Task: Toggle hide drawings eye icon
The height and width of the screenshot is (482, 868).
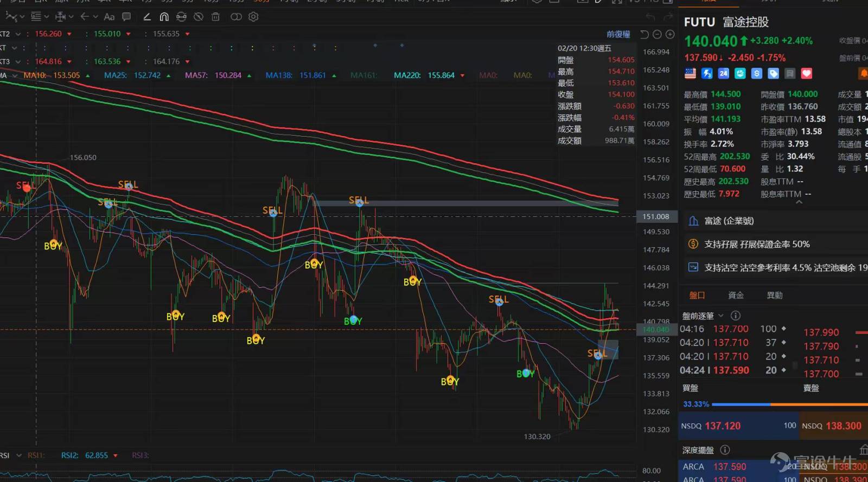Action: pyautogui.click(x=199, y=17)
